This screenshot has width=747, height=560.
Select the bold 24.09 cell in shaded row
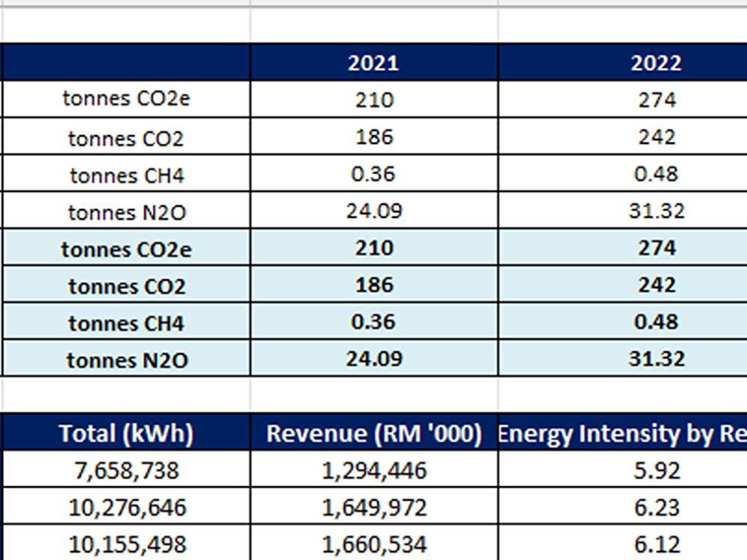pyautogui.click(x=374, y=358)
